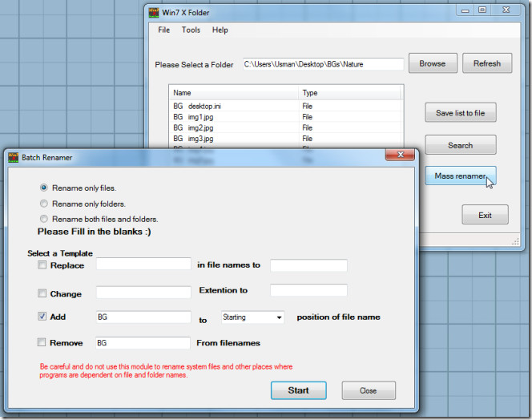Click the Win7 X Folder title bar app icon
This screenshot has height=420, width=532.
tap(154, 13)
